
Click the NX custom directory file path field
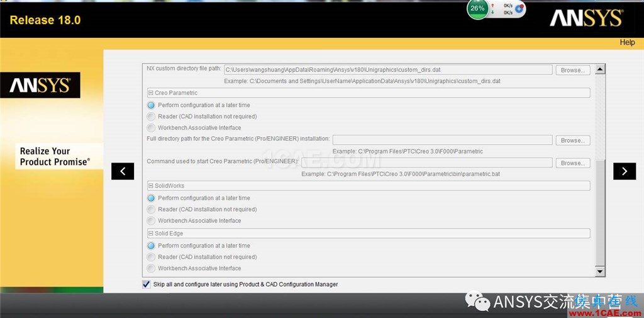point(387,70)
